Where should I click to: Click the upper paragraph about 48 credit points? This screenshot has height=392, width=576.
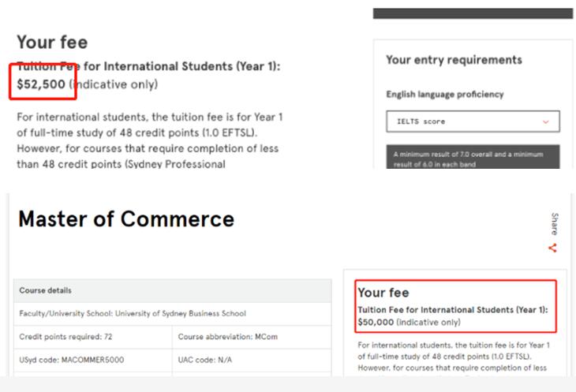[x=150, y=140]
